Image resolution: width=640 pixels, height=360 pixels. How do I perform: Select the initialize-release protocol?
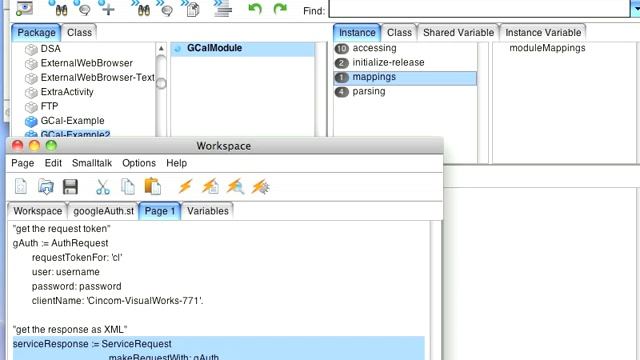388,62
